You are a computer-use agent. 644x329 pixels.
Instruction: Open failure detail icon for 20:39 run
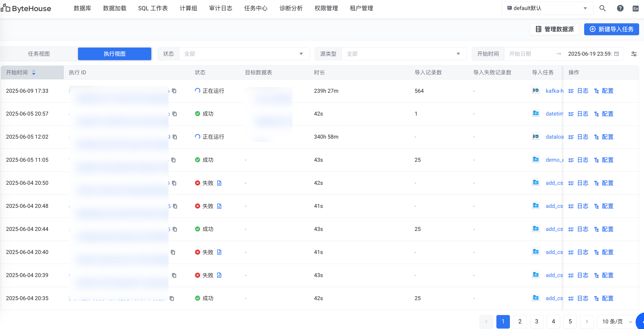pos(219,275)
